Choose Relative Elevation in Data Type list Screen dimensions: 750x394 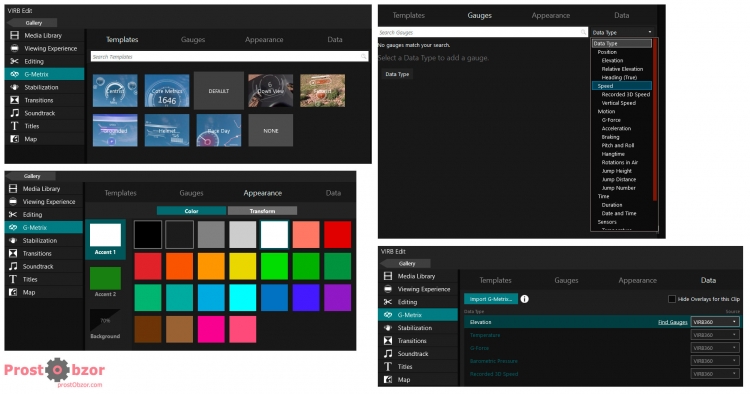point(622,69)
